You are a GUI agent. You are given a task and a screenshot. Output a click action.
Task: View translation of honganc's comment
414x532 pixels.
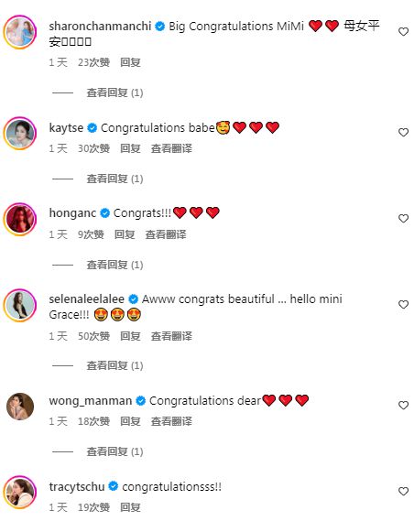(x=166, y=234)
